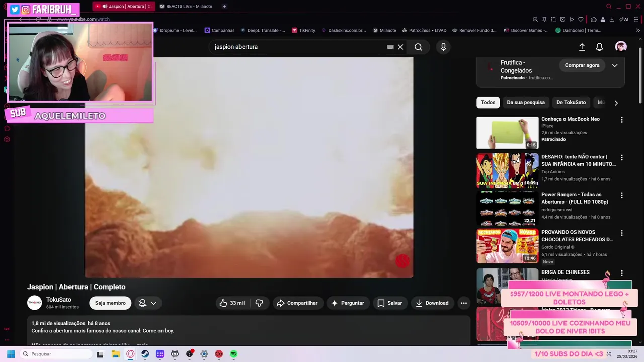Switch to Jaspion Abertura browser tab
Viewport: 644px width, 362px height.
(x=124, y=6)
